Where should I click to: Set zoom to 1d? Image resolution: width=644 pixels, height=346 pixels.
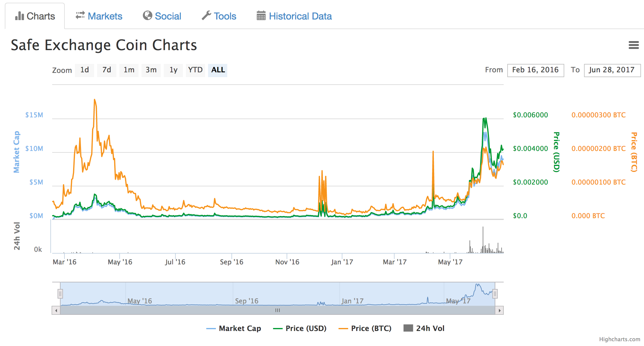click(85, 70)
